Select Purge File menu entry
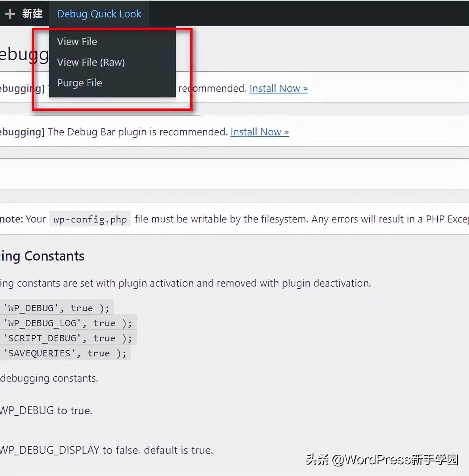 point(79,83)
